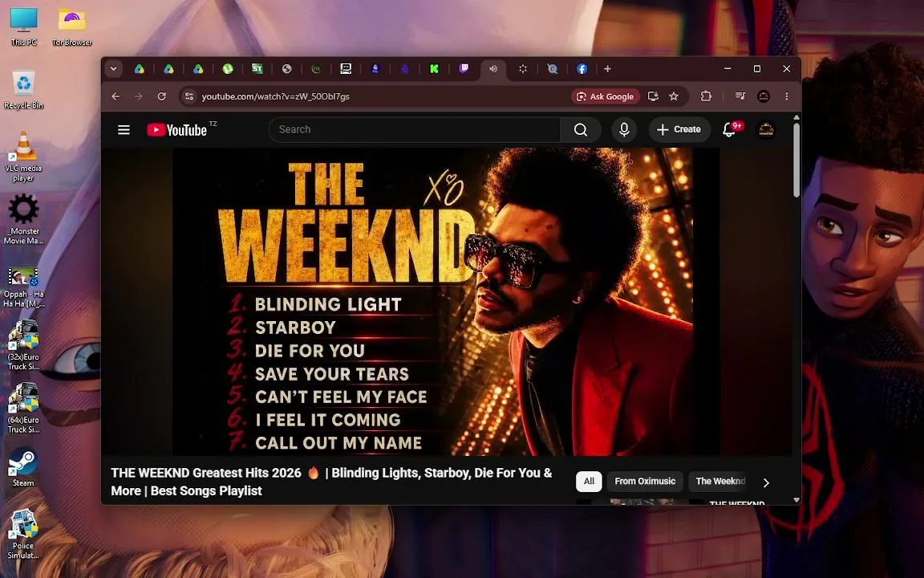Click the address bar URL
Image resolution: width=924 pixels, height=578 pixels.
(276, 96)
